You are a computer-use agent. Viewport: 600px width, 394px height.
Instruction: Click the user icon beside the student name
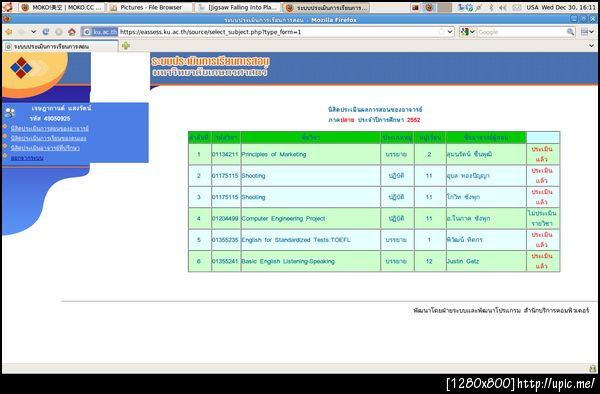(x=10, y=112)
